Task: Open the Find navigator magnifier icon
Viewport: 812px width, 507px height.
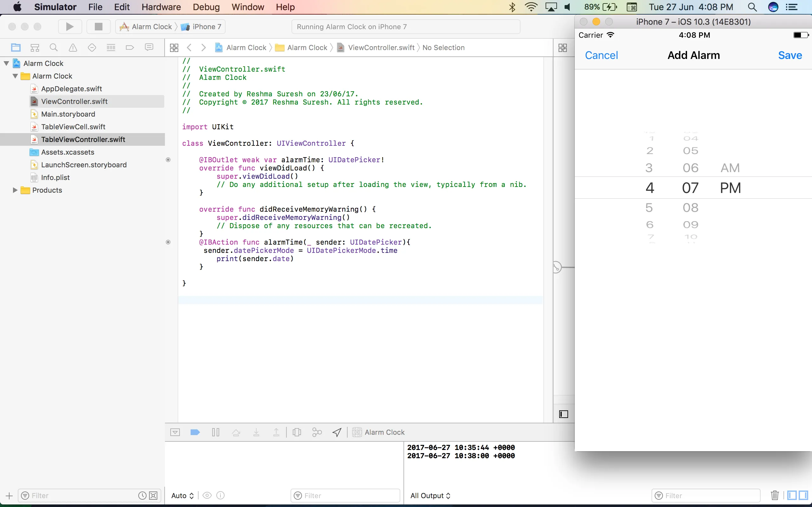Action: click(x=54, y=48)
